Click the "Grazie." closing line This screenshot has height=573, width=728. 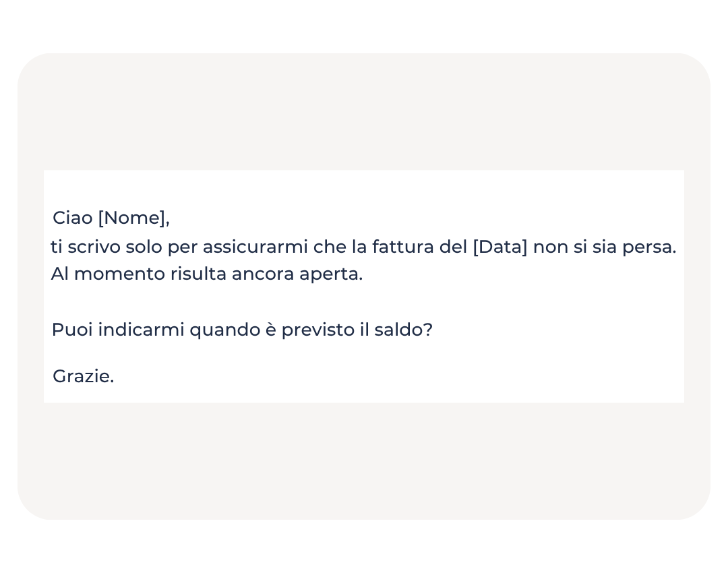point(83,377)
